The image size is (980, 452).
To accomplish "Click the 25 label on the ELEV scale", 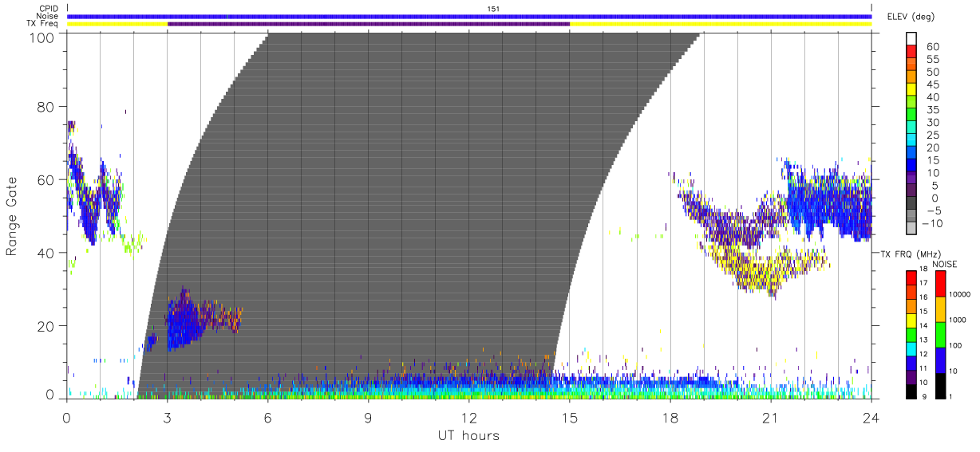I will point(934,136).
